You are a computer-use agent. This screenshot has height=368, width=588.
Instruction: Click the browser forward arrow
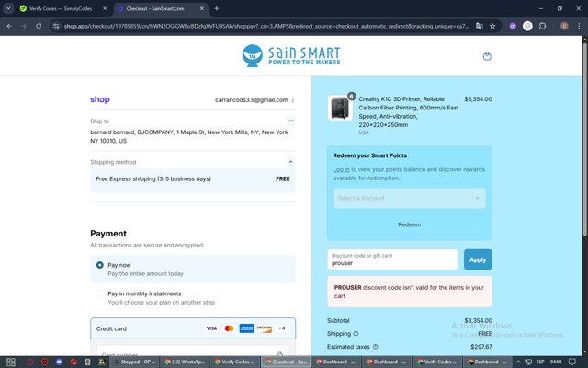pyautogui.click(x=24, y=26)
